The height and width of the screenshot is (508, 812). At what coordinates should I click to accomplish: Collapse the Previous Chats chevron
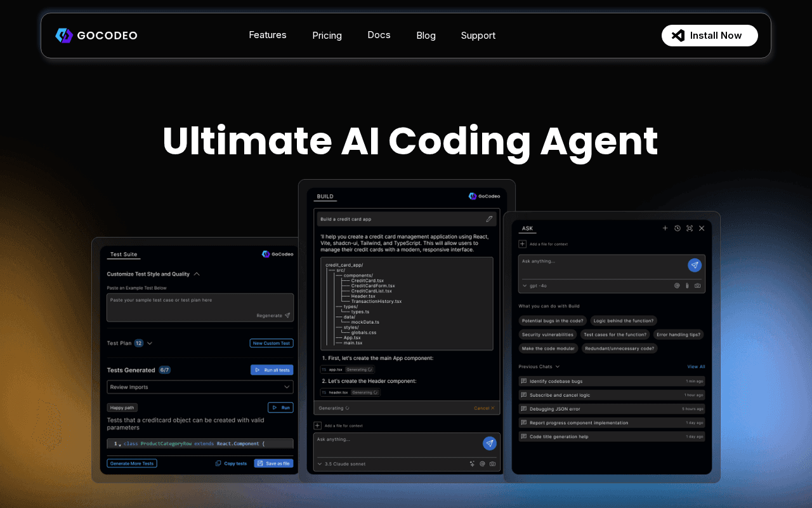(x=558, y=366)
